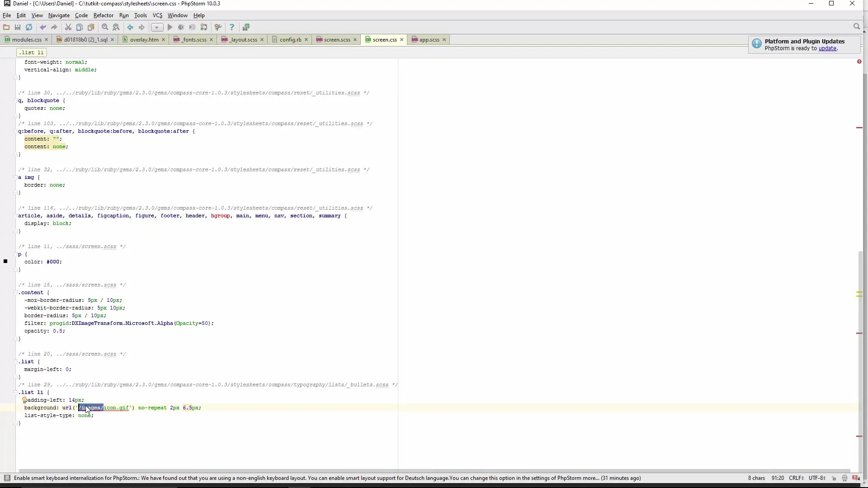Click the Cut scissors toolbar icon
Image resolution: width=868 pixels, height=488 pixels.
coord(68,27)
